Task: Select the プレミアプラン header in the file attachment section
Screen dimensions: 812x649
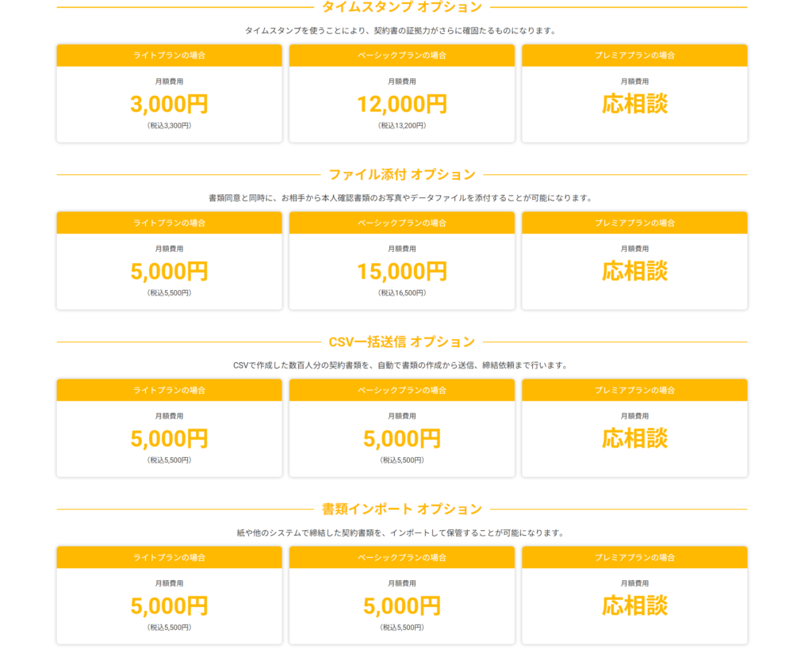Action: point(634,223)
